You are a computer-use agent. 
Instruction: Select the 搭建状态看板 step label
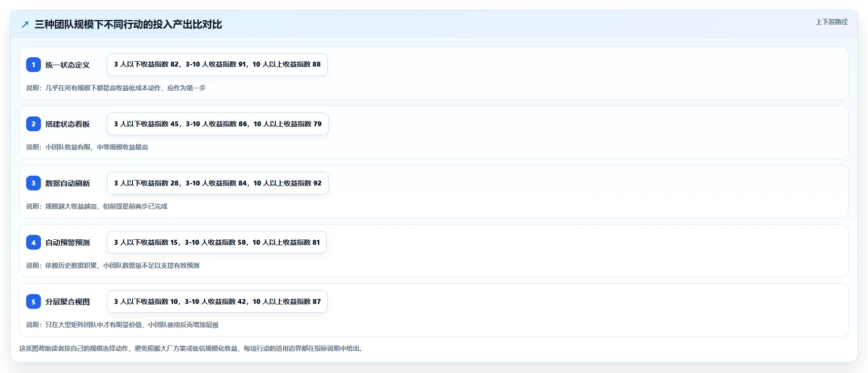[x=68, y=124]
